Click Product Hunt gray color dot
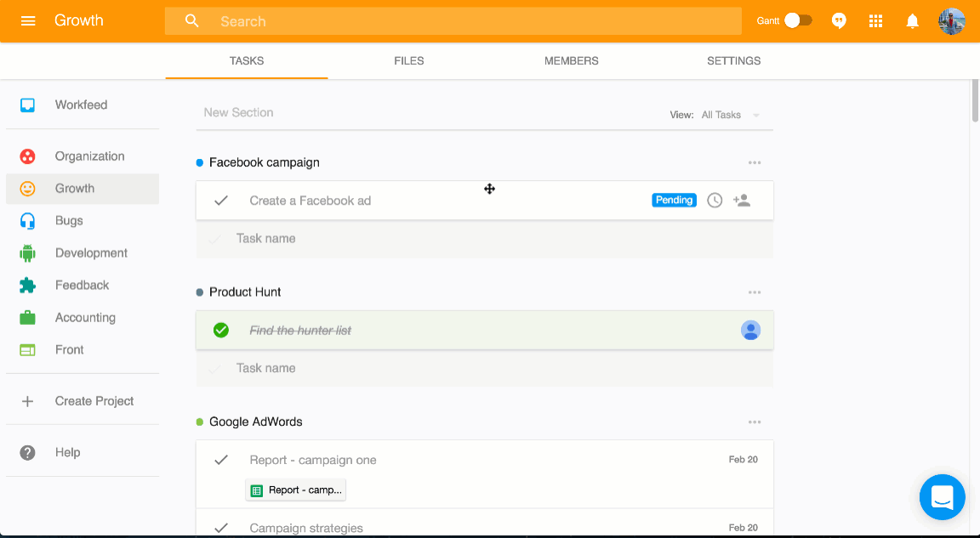 point(199,292)
